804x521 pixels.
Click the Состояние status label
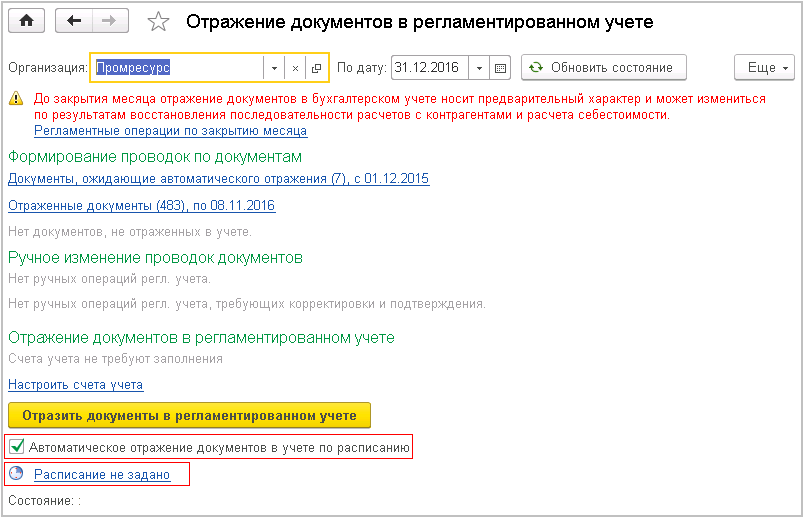(x=44, y=500)
